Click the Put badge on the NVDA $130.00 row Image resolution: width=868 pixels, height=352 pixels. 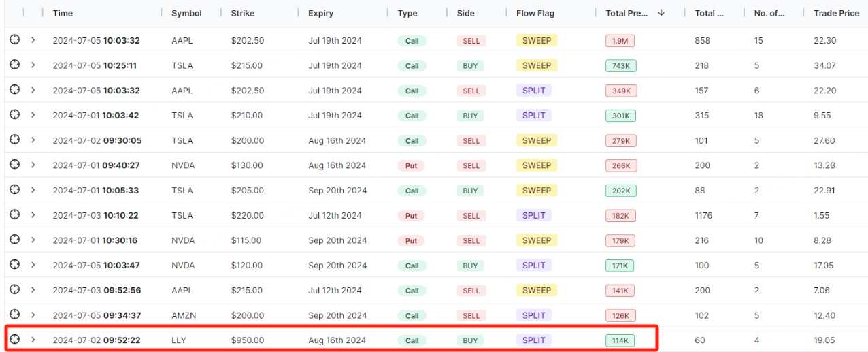click(411, 165)
